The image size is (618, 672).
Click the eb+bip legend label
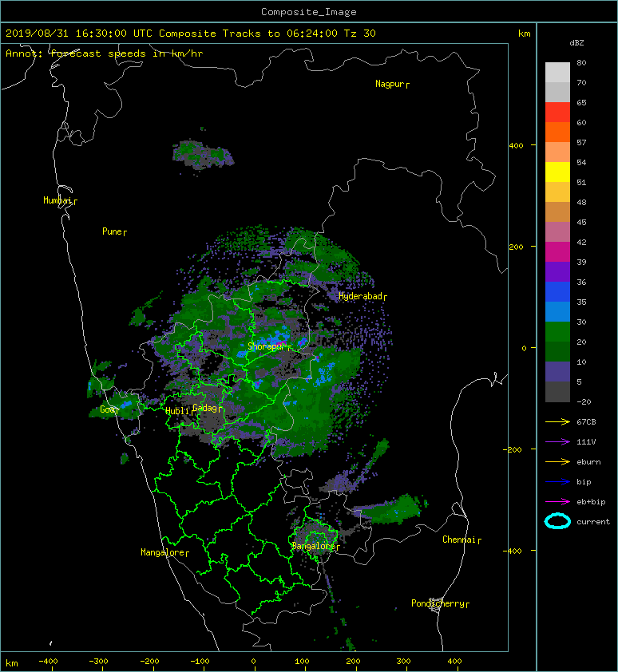pyautogui.click(x=591, y=502)
